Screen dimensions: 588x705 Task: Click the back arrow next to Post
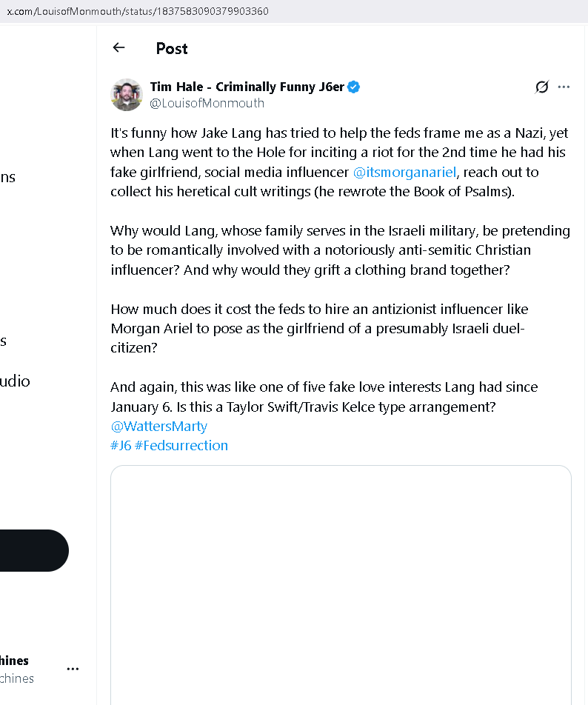coord(118,48)
